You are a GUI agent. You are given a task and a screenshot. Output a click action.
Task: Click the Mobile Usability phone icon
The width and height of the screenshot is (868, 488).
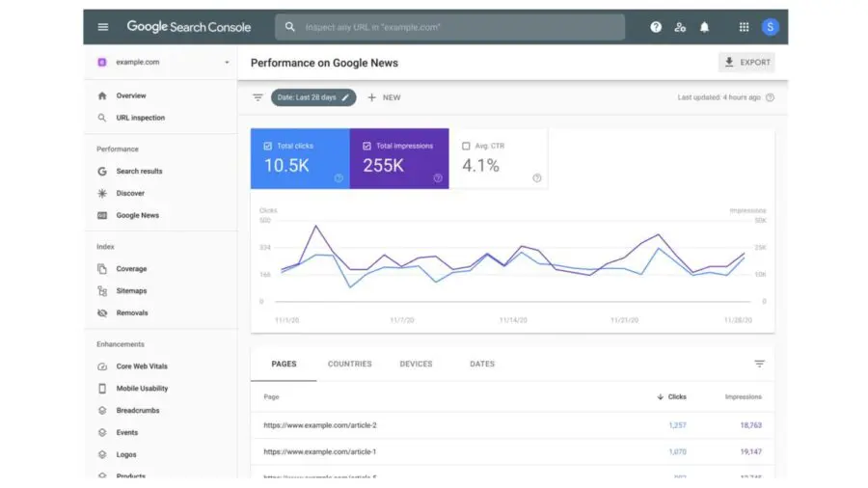tap(102, 389)
